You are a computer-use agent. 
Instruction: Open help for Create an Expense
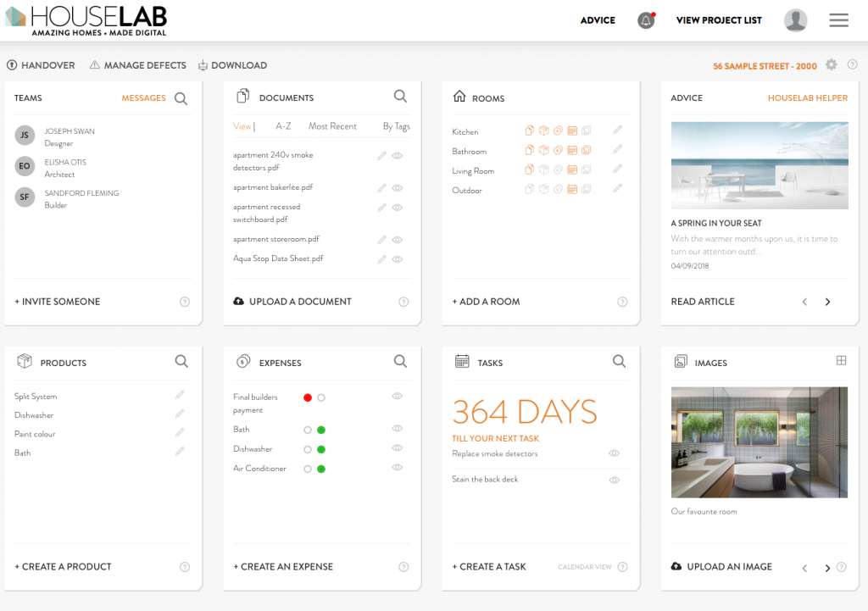tap(403, 567)
